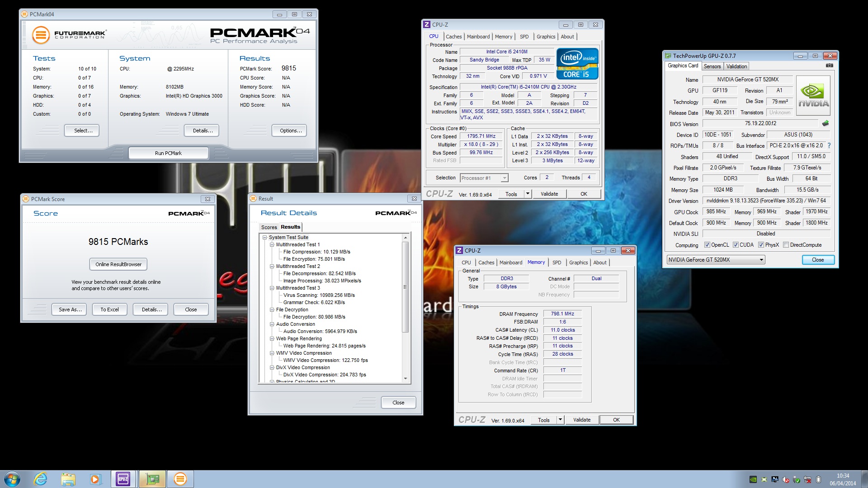
Task: Click the Result window title icon
Action: click(x=253, y=199)
